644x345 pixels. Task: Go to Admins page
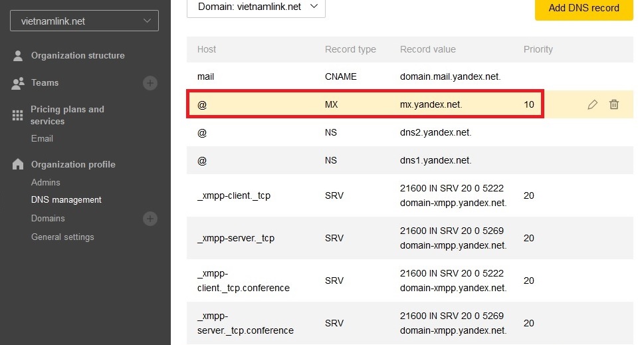[x=46, y=182]
